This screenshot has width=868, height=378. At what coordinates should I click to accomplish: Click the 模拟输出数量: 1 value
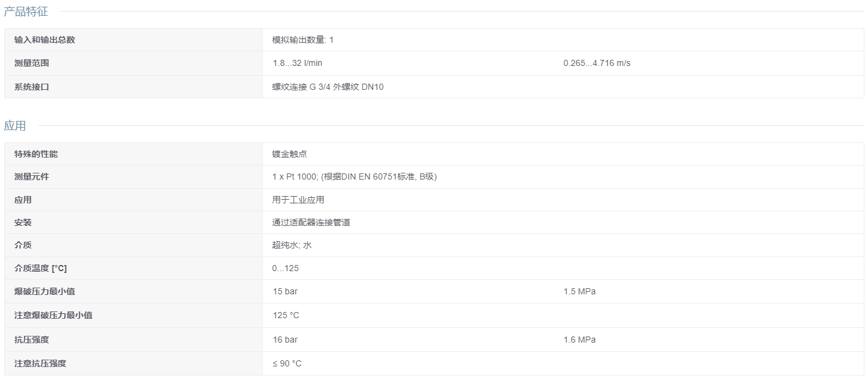tap(303, 40)
